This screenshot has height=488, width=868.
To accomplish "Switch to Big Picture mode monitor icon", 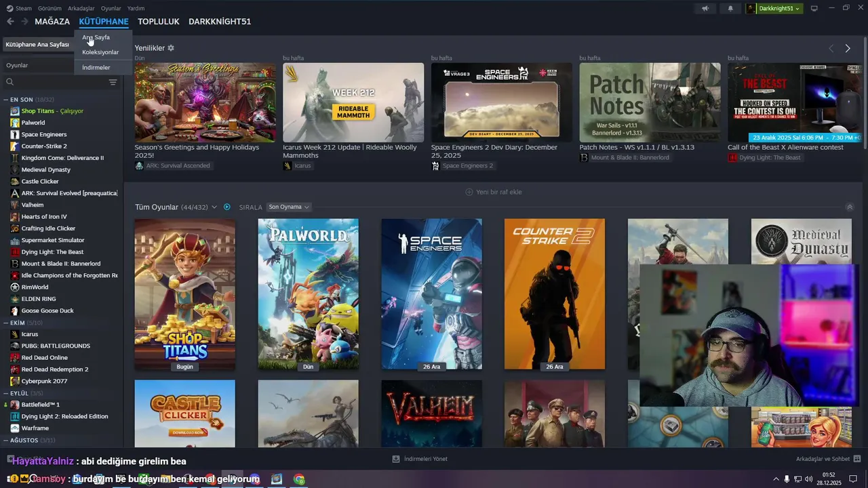I will [814, 8].
